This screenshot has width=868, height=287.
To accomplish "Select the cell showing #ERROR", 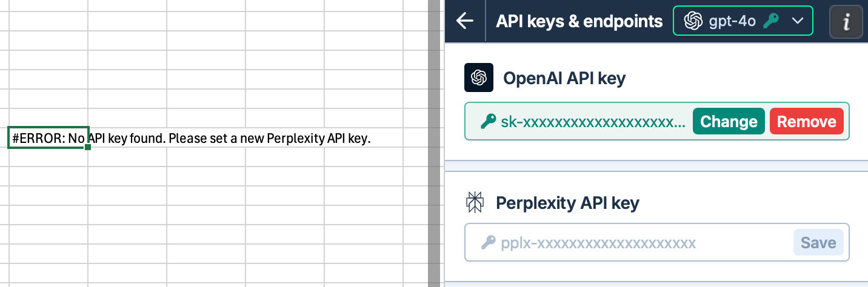I will click(48, 137).
